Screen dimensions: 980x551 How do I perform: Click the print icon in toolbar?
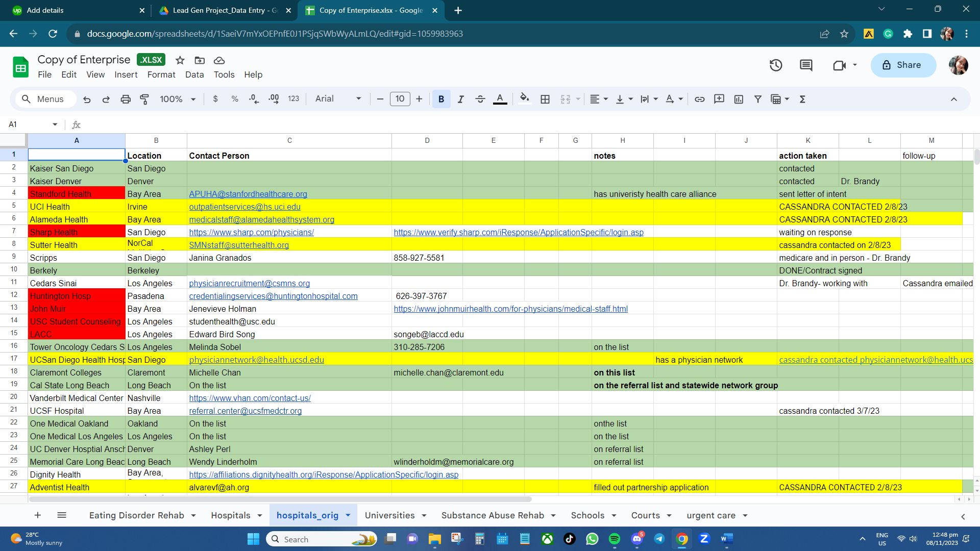click(126, 99)
